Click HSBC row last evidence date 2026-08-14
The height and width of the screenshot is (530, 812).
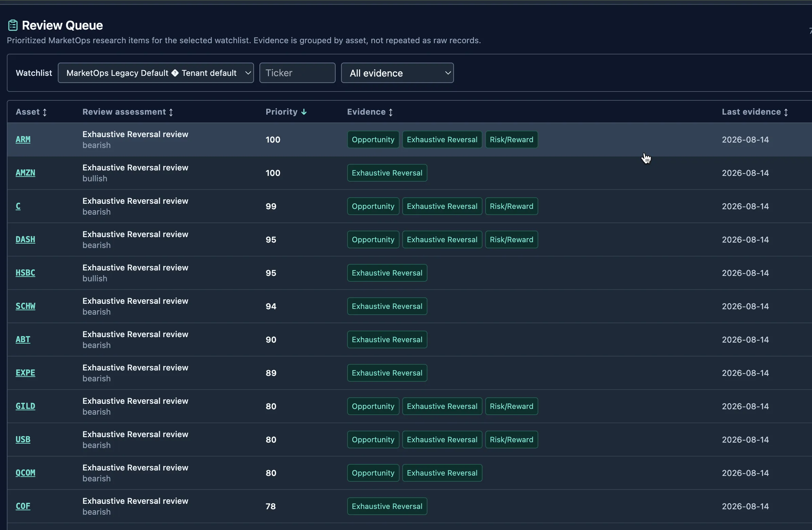click(745, 273)
